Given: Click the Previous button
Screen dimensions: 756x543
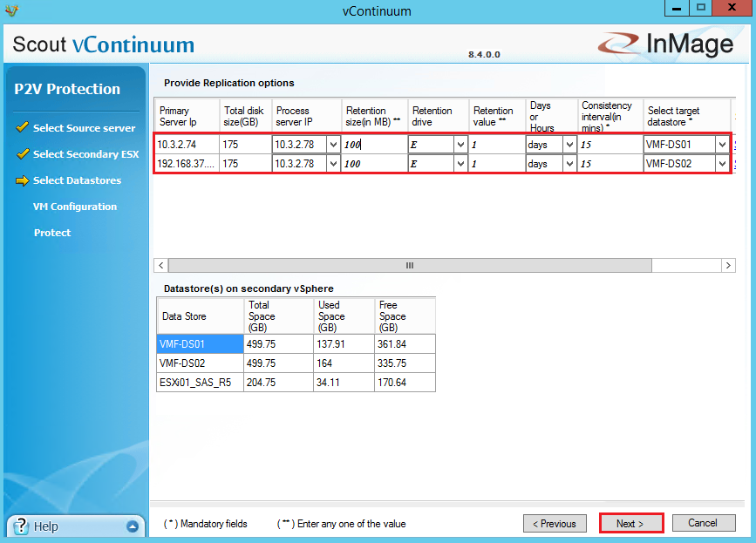Looking at the screenshot, I should [555, 524].
